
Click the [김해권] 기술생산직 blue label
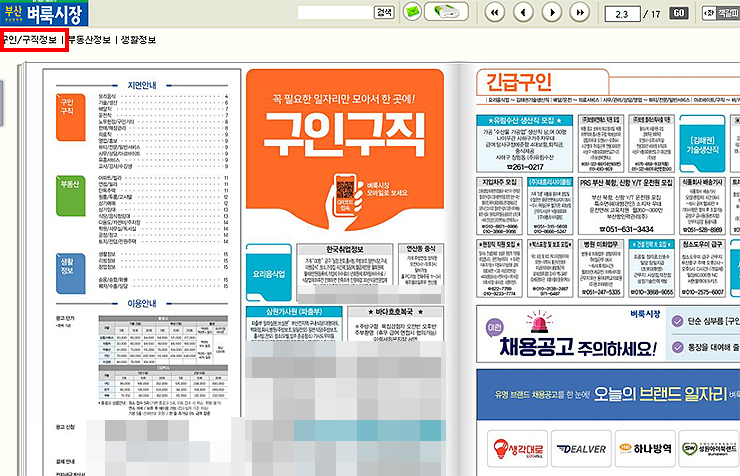click(702, 144)
